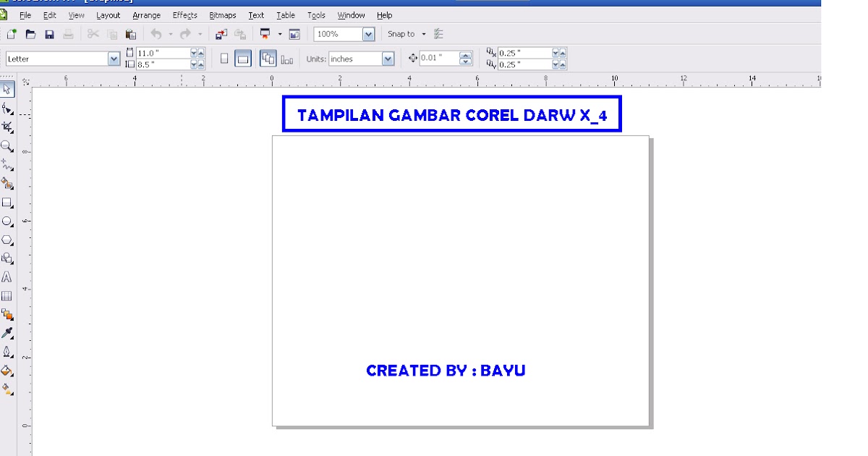Image resolution: width=868 pixels, height=456 pixels.
Task: Click the Import icon
Action: pos(221,34)
